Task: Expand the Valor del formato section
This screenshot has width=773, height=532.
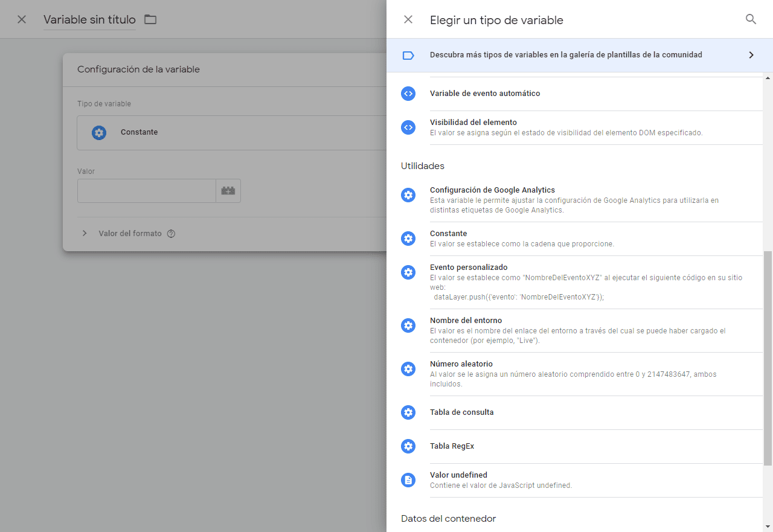Action: (85, 233)
